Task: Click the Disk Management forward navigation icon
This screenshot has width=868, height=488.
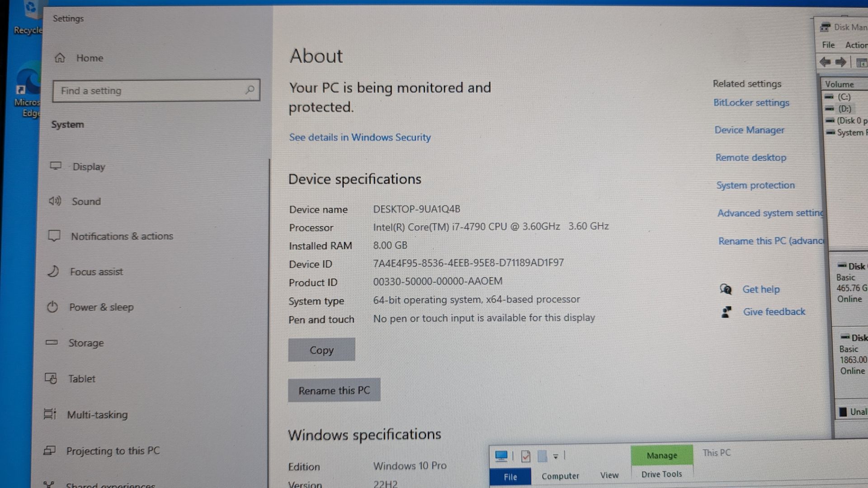Action: (840, 61)
